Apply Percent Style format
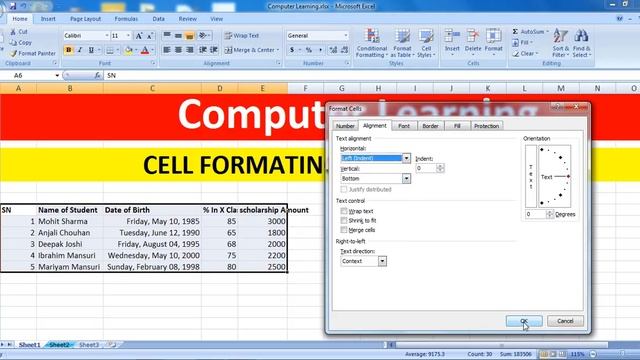This screenshot has height=360, width=640. pos(309,50)
